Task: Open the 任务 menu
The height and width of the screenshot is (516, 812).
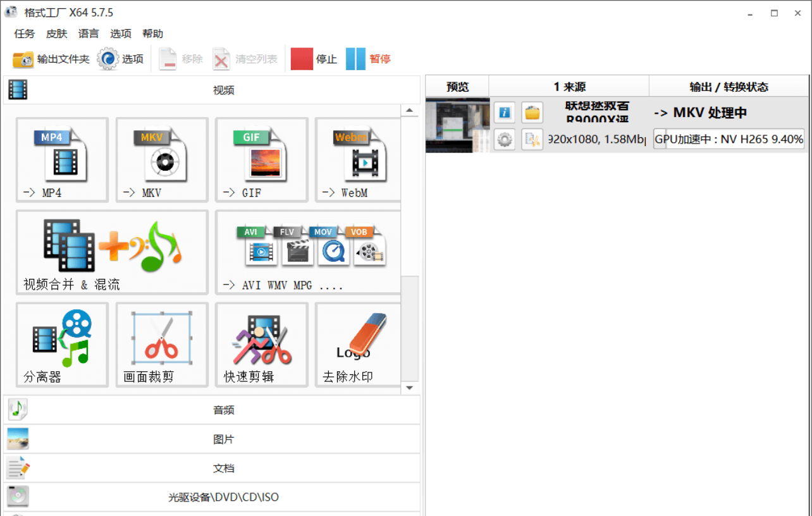Action: (x=23, y=34)
